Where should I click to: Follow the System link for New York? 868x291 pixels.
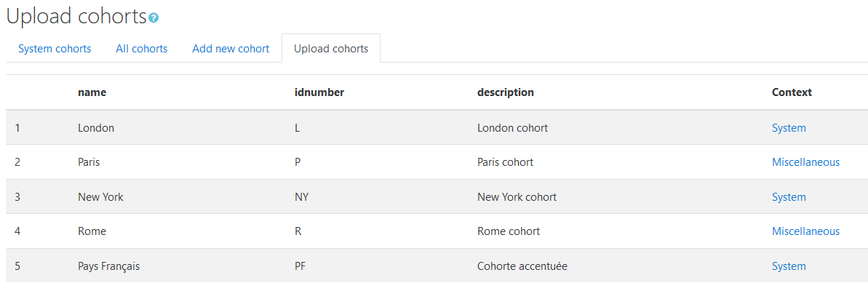coord(789,197)
